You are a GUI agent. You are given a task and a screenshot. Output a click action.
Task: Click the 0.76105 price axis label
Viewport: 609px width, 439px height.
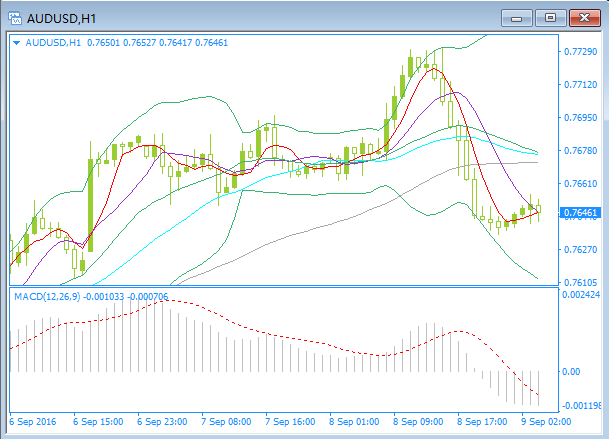click(580, 281)
